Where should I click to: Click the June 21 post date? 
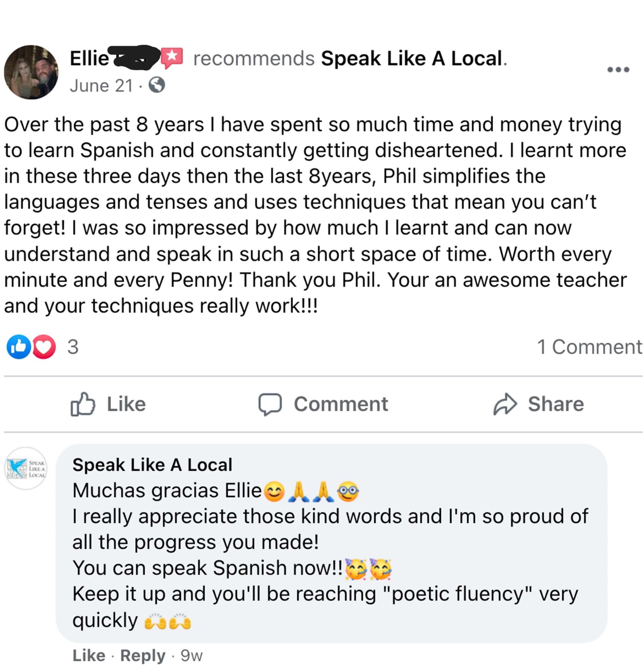(x=101, y=86)
